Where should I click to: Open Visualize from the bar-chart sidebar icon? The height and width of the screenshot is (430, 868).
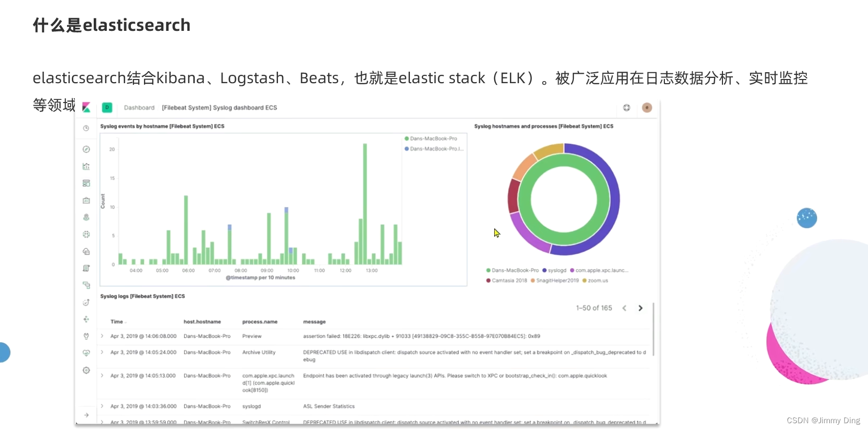[86, 166]
